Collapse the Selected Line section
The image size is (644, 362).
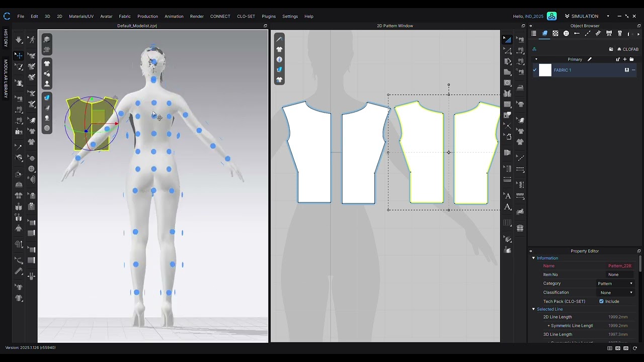point(533,309)
